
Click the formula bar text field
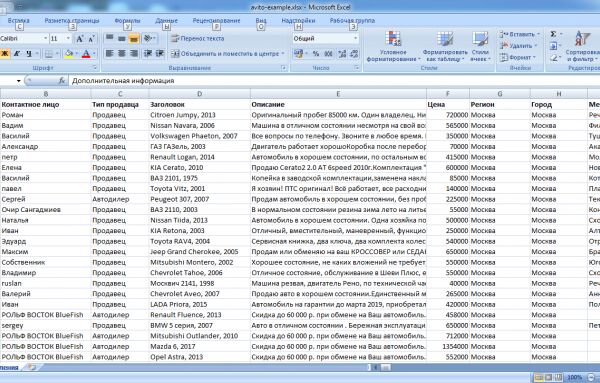pyautogui.click(x=334, y=81)
